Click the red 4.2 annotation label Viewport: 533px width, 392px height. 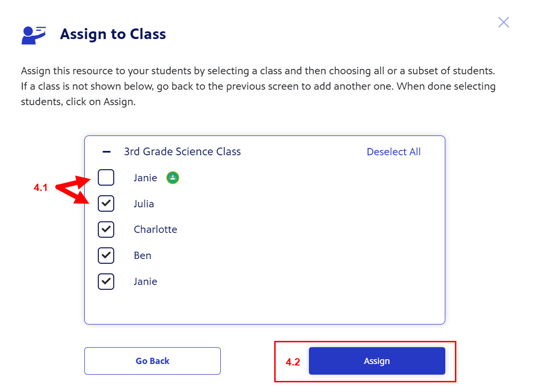tap(293, 362)
